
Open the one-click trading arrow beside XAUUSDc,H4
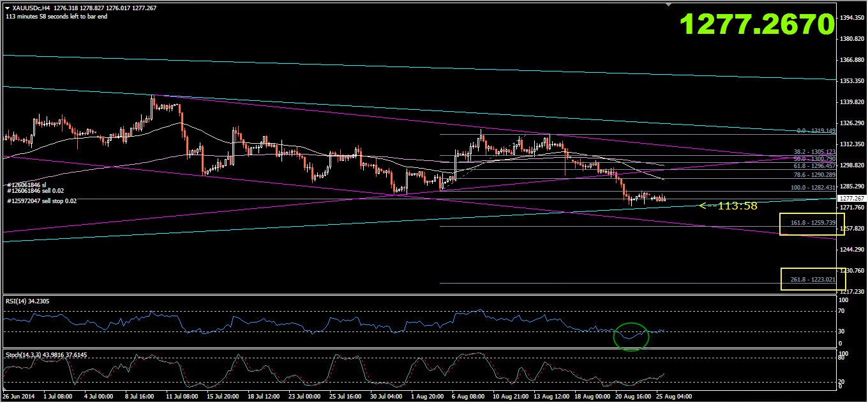click(x=7, y=8)
